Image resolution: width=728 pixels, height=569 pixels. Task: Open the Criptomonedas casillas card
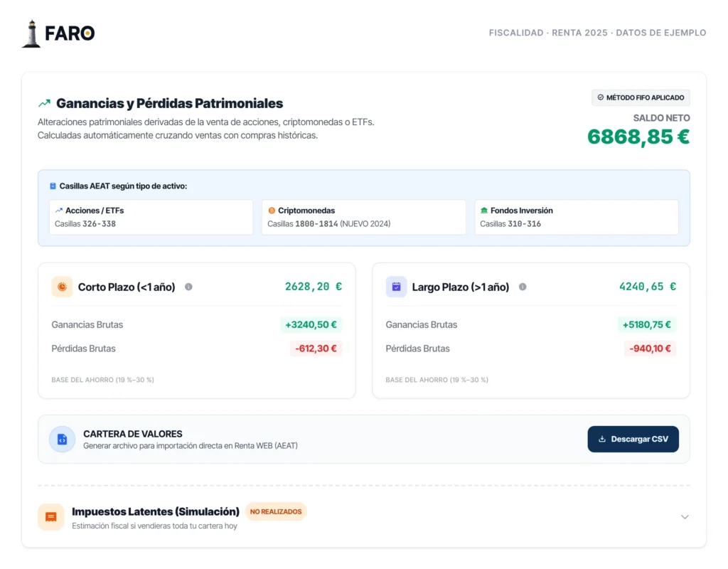click(x=363, y=217)
